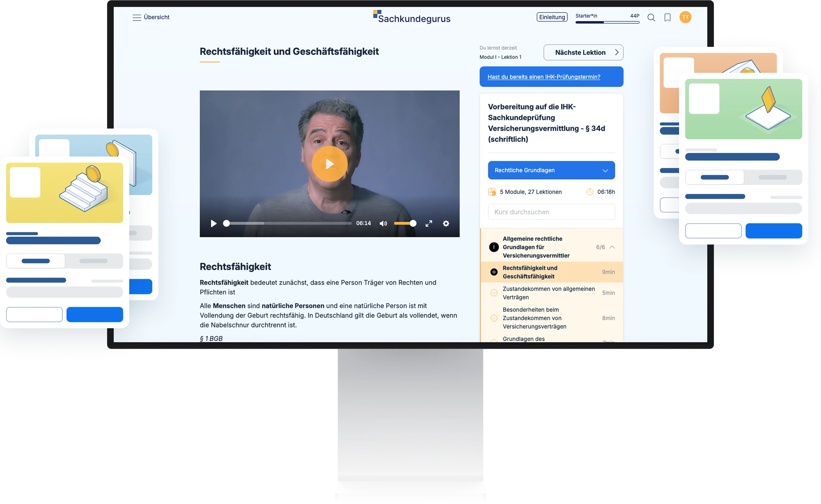Enter fullscreen mode on the video

(429, 223)
